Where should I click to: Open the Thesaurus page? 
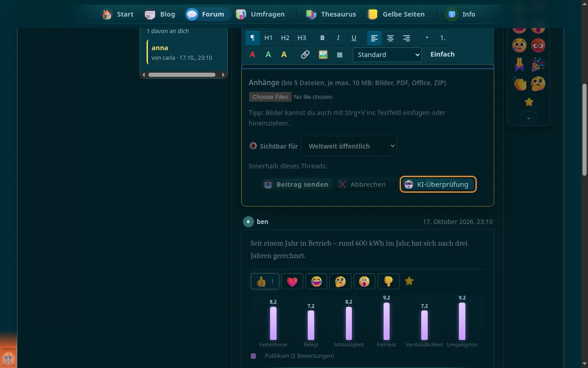point(331,14)
